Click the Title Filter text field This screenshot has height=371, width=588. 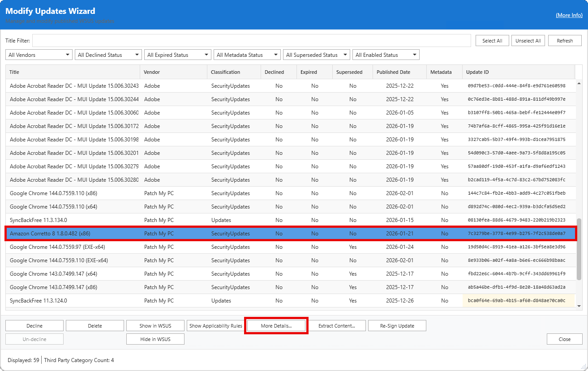tap(251, 41)
